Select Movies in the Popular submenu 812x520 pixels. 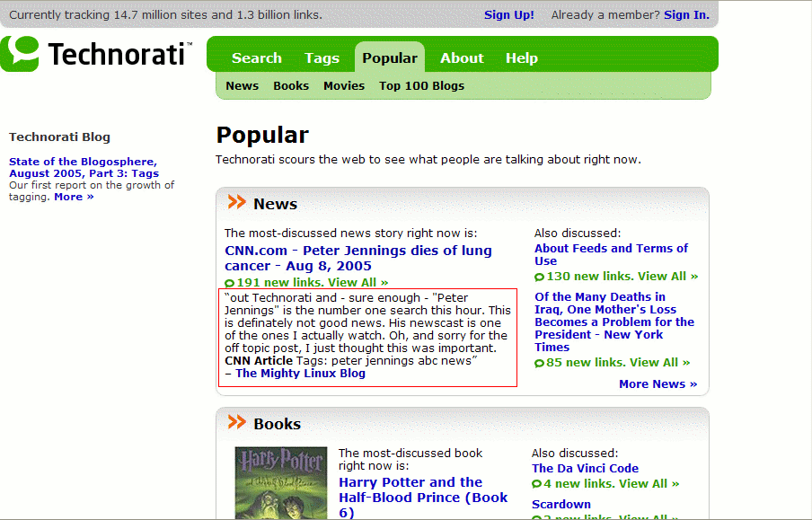coord(344,86)
